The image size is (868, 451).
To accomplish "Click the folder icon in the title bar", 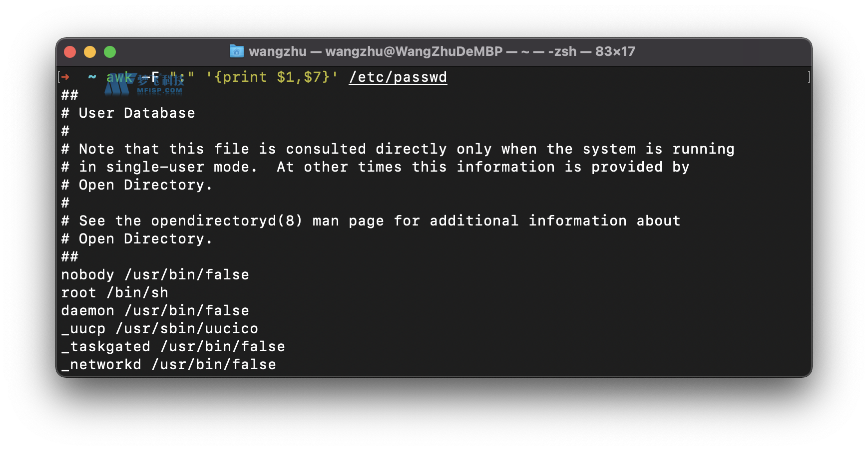I will click(237, 51).
